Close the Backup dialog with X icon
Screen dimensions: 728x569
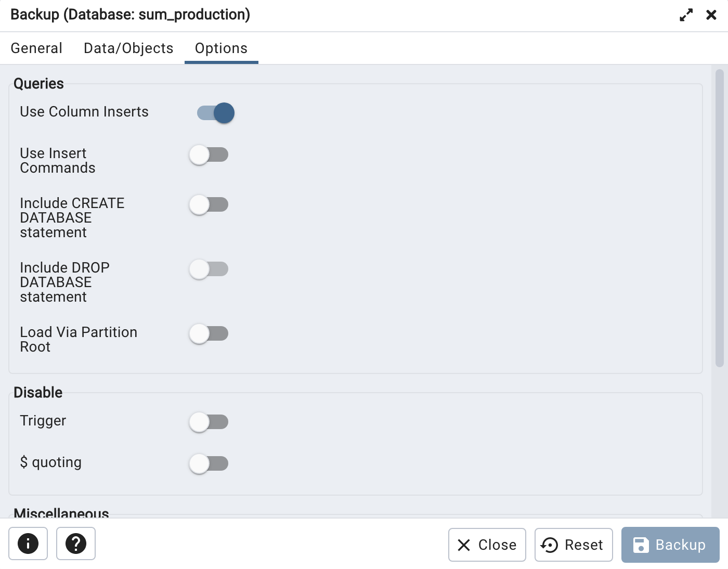[711, 15]
